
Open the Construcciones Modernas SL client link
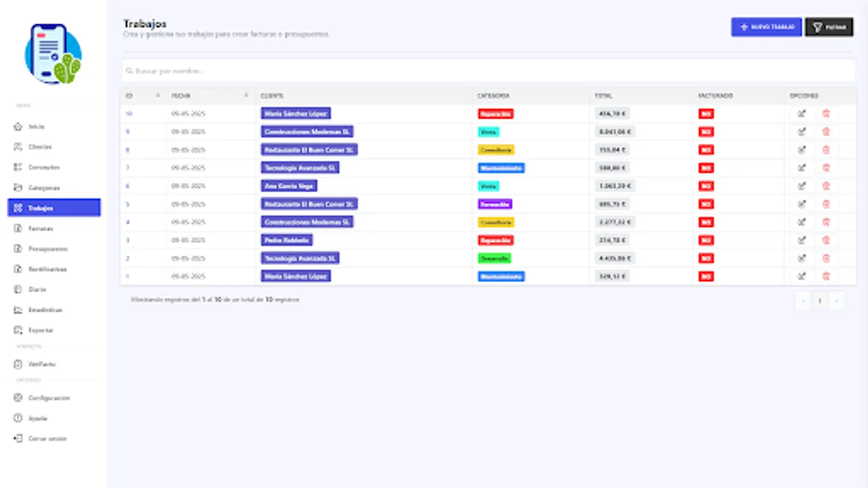307,131
